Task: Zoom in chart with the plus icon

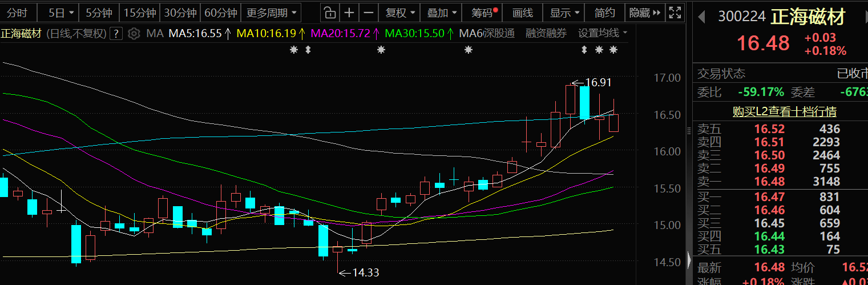Action: click(349, 13)
